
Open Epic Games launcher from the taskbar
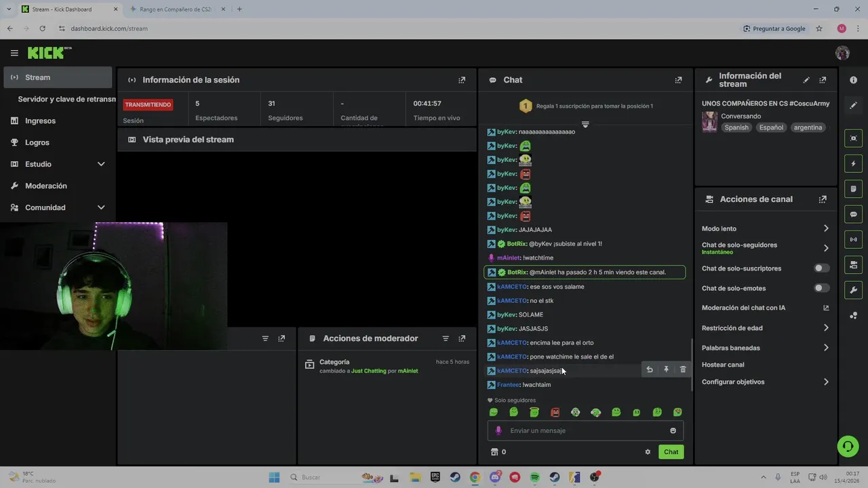click(435, 477)
